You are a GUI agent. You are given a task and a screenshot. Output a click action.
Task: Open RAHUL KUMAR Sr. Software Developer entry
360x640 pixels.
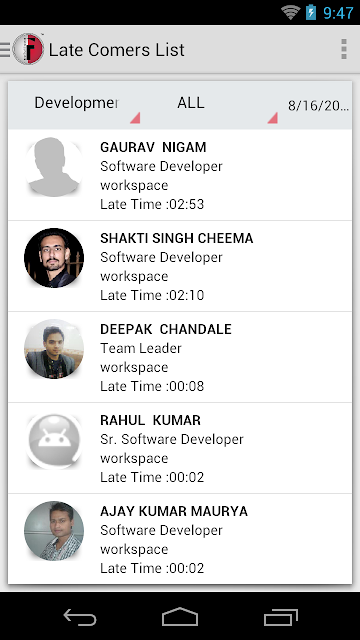point(180,448)
